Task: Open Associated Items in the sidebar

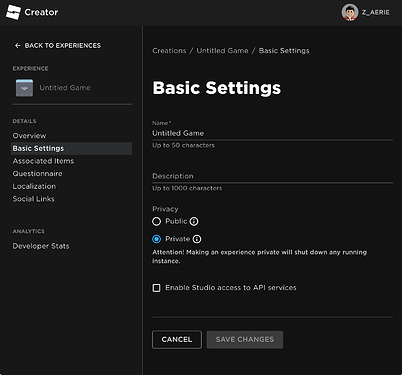Action: pos(43,161)
